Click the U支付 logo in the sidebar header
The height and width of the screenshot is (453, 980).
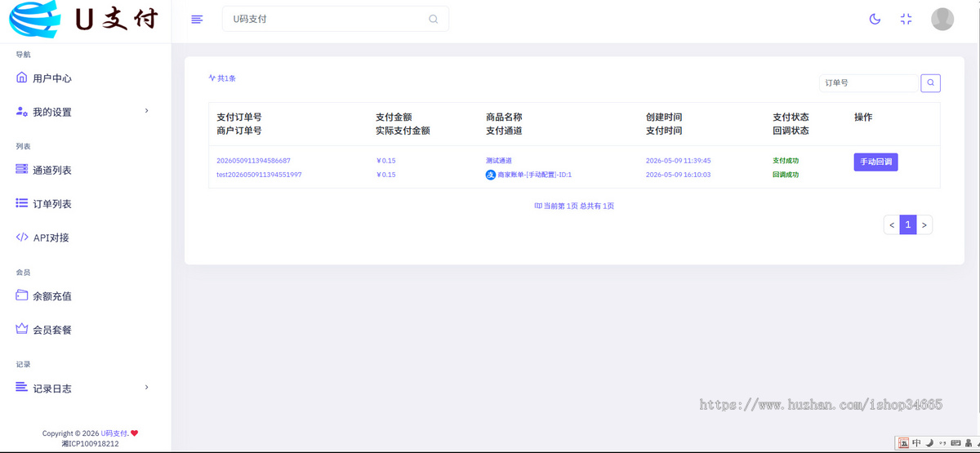click(83, 20)
